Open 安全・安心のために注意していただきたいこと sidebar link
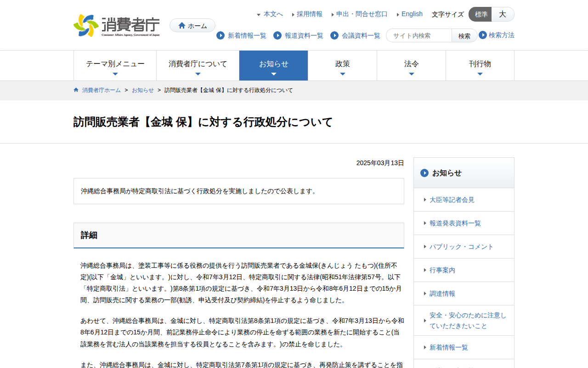 tap(468, 321)
